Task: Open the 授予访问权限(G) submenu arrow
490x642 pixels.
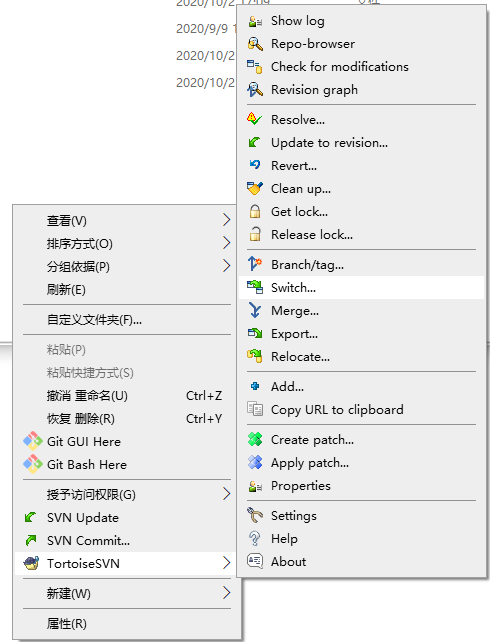Action: tap(226, 494)
